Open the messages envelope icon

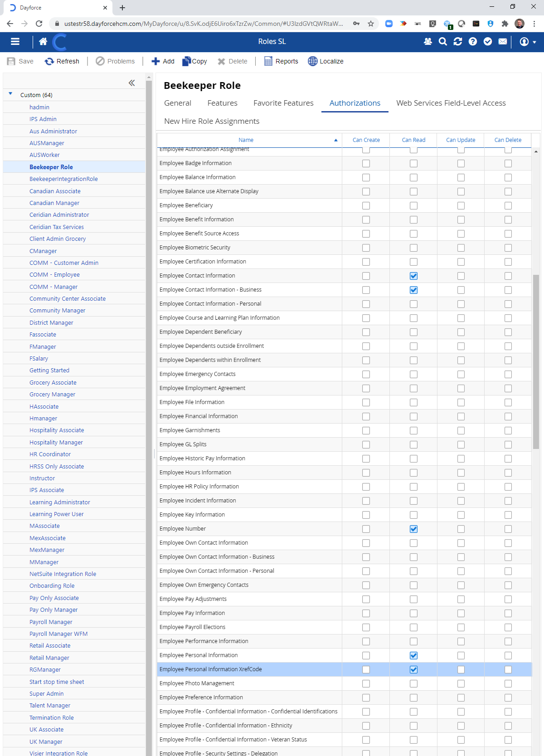coord(503,42)
